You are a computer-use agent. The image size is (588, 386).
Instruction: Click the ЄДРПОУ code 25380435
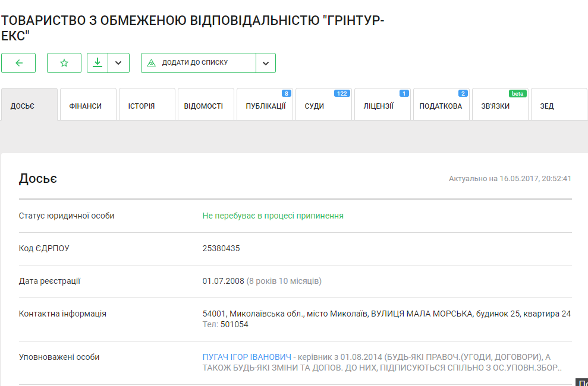[221, 248]
